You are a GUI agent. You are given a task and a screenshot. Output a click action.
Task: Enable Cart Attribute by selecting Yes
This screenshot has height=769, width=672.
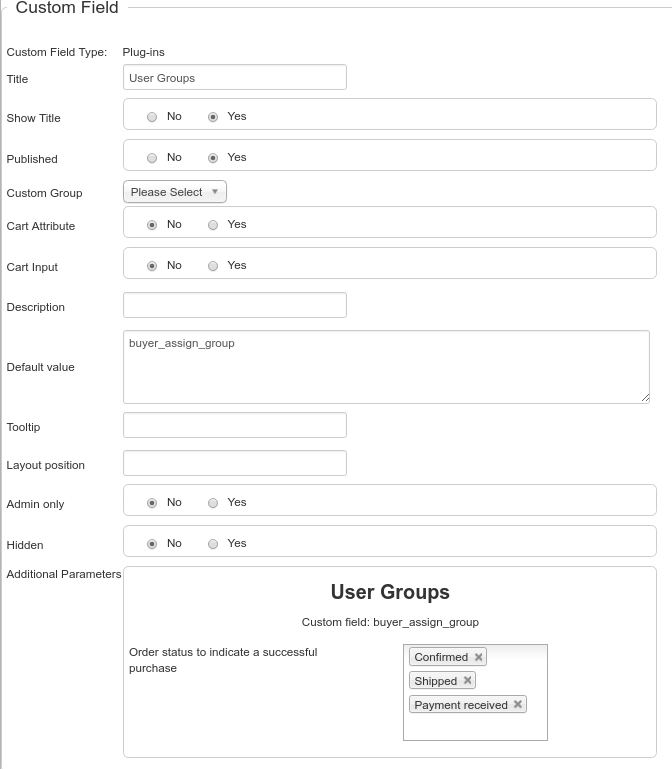point(213,225)
